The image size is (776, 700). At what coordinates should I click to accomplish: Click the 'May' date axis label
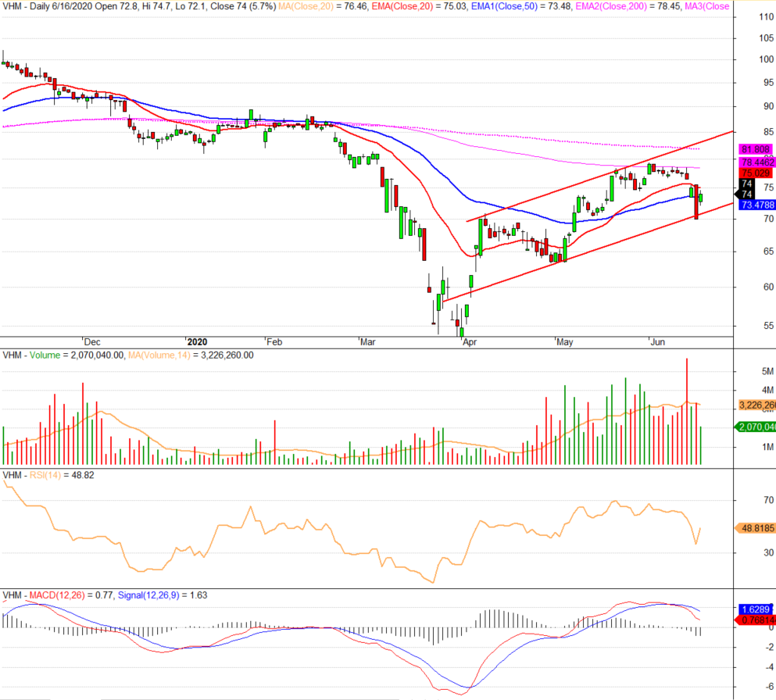coord(565,342)
